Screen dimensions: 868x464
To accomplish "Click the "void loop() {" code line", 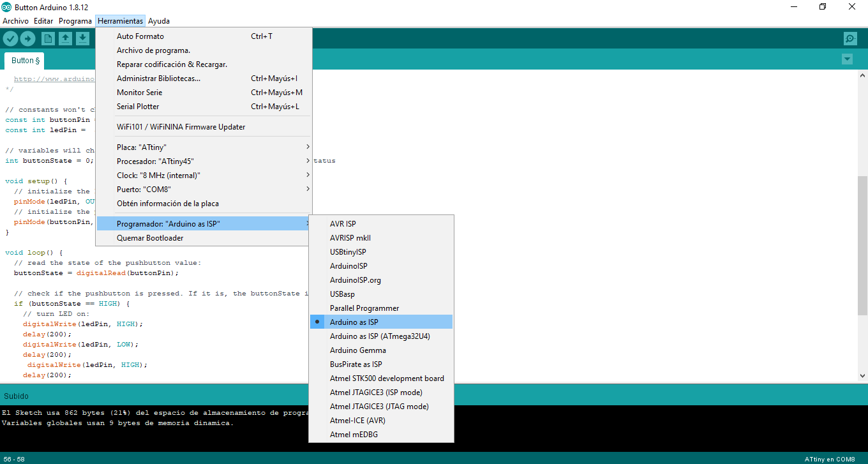I will click(x=34, y=253).
